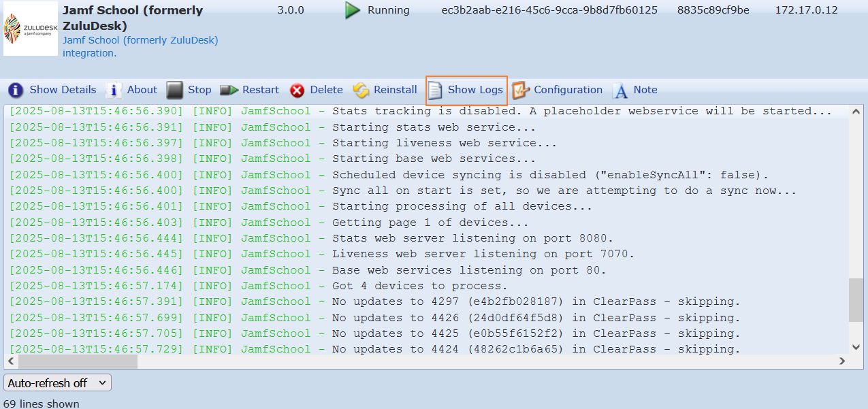Screen dimensions: 868x409
Task: Click log line Starting processing of all devices
Action: tap(301, 206)
